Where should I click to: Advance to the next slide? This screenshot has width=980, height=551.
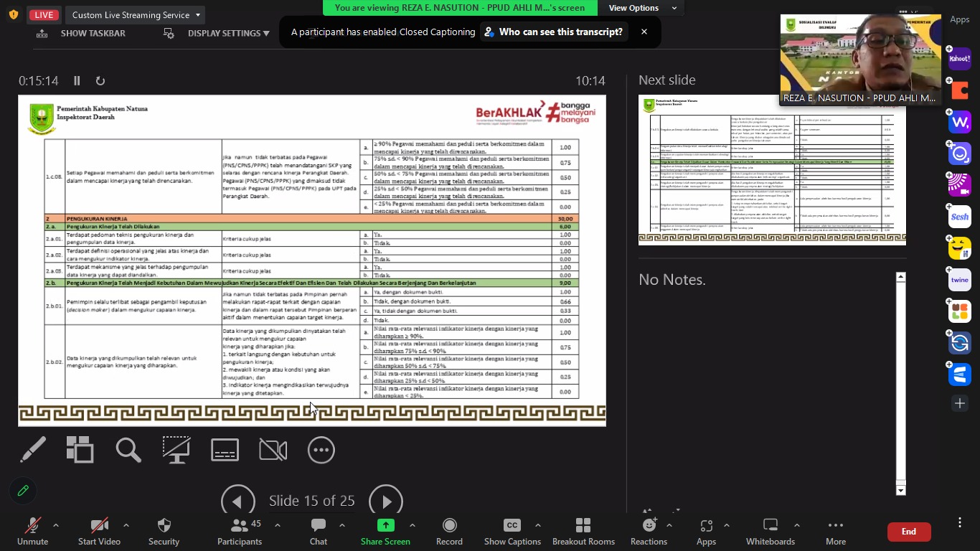click(386, 501)
